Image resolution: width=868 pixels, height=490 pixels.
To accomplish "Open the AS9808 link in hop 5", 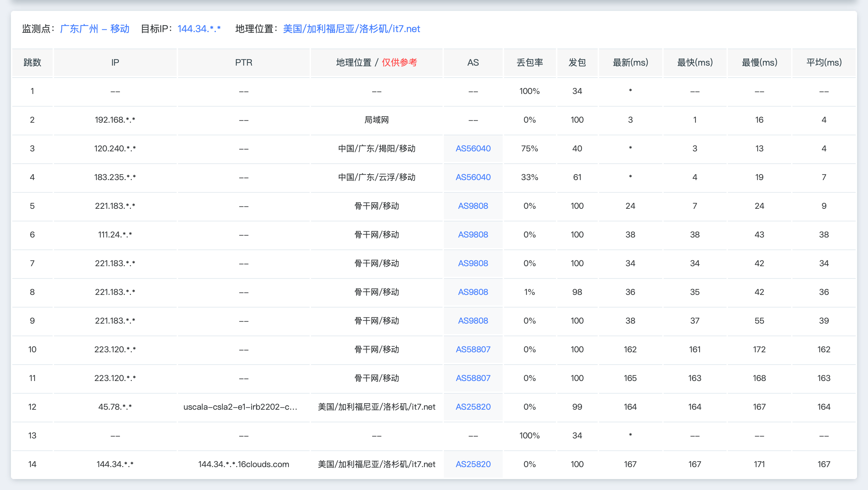I will [473, 206].
